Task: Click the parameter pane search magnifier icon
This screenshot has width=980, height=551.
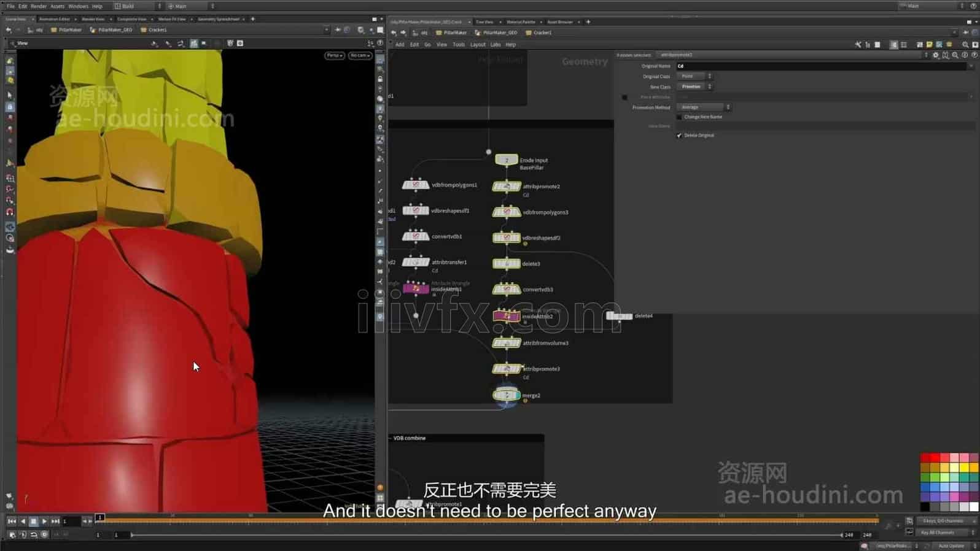Action: pyautogui.click(x=955, y=55)
